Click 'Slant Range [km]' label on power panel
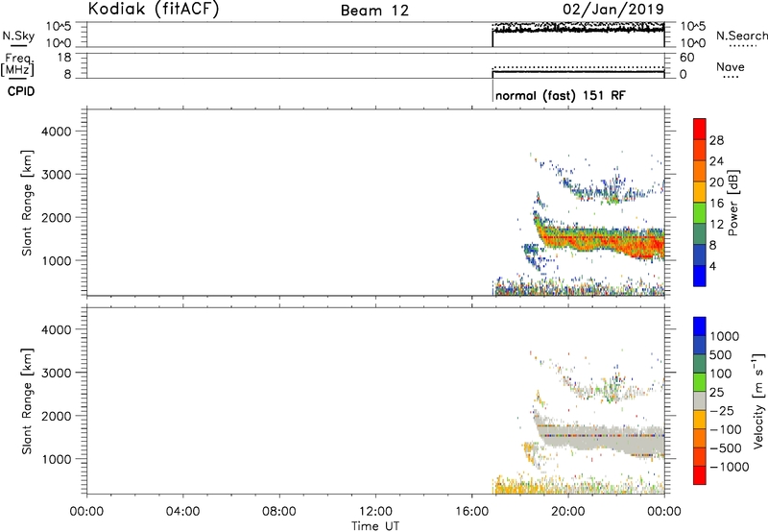768x532 pixels. 27,203
